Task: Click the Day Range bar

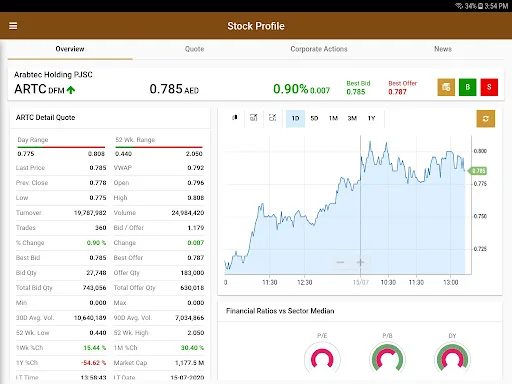Action: [61, 147]
